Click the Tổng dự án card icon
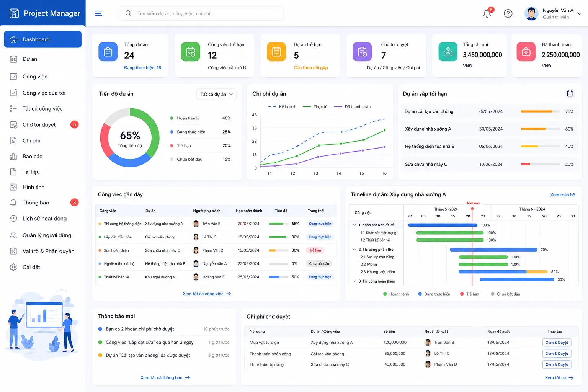This screenshot has height=392, width=588. [x=108, y=52]
